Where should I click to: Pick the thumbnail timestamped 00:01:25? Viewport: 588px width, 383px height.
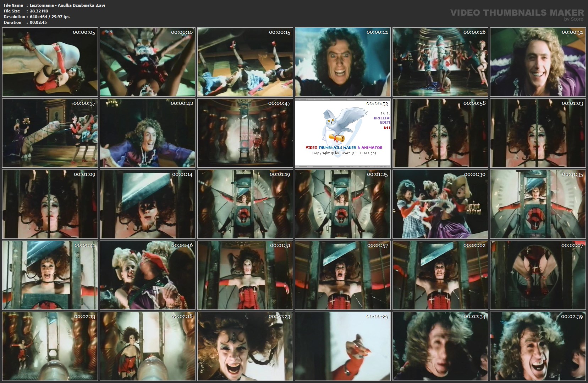(343, 204)
